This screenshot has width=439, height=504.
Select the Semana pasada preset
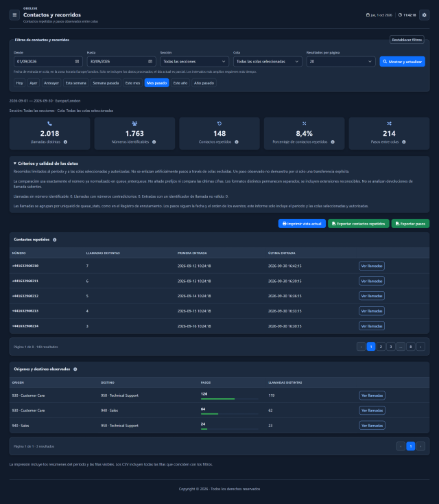[x=106, y=83]
